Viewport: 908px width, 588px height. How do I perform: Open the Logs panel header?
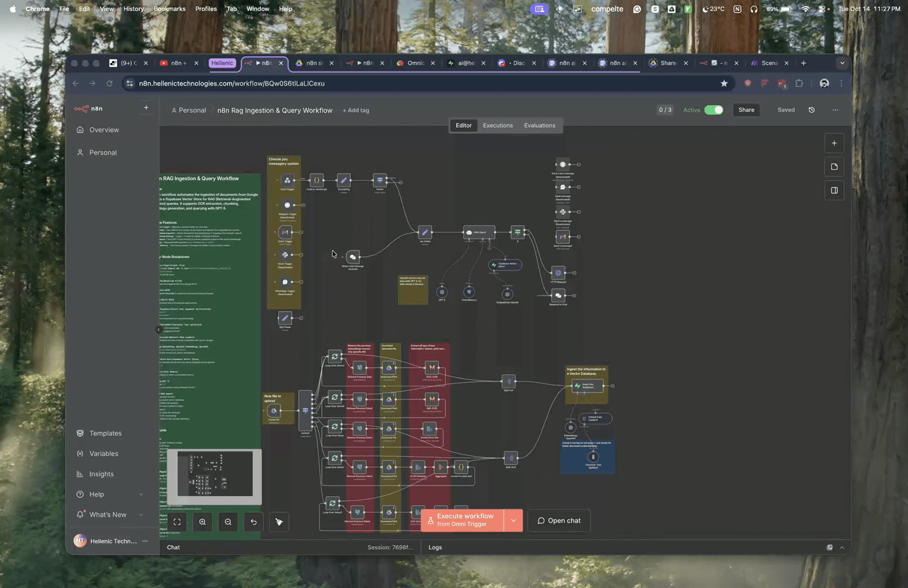tap(435, 548)
